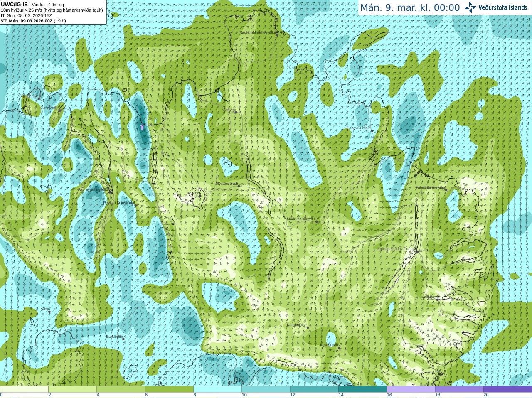Click the Vatnsskarð eystra station label

(x=431, y=187)
